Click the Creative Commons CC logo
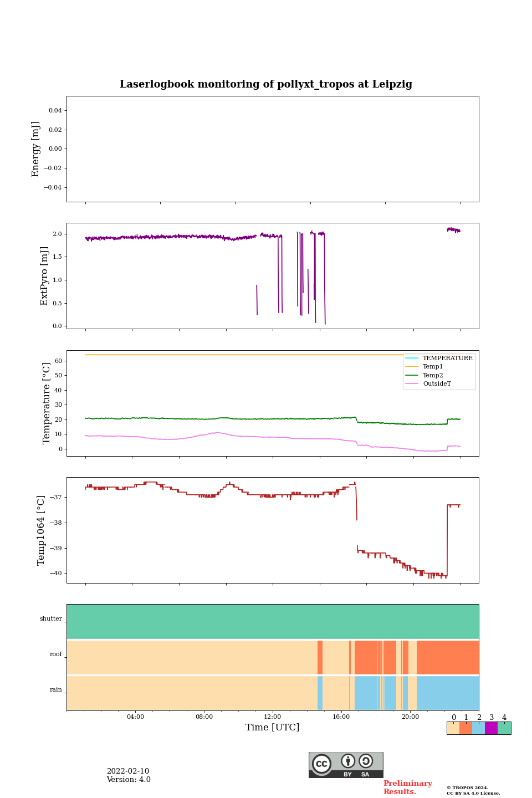The width and height of the screenshot is (532, 798). tap(321, 764)
